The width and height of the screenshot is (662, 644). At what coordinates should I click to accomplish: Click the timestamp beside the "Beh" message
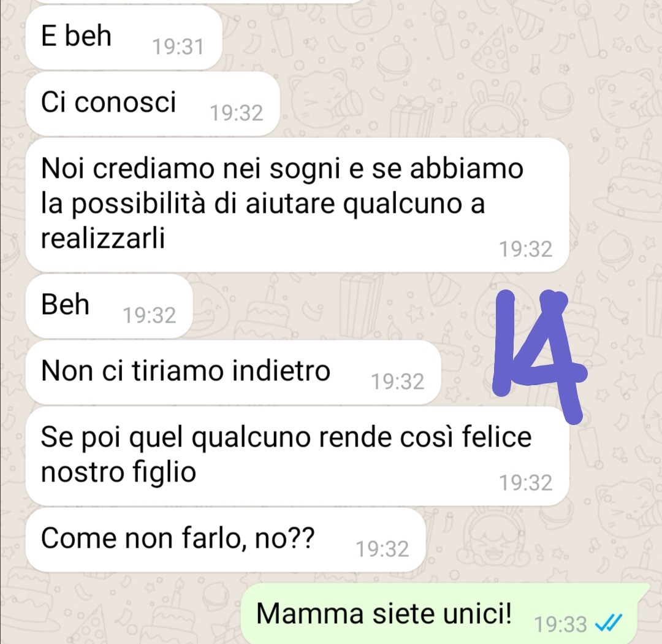149,315
